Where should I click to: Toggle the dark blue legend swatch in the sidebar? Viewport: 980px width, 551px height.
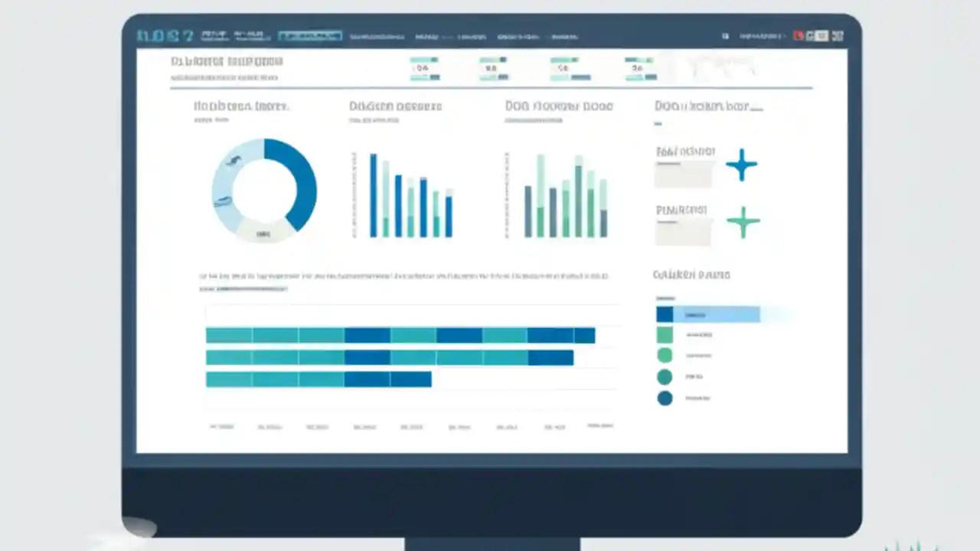tap(664, 314)
